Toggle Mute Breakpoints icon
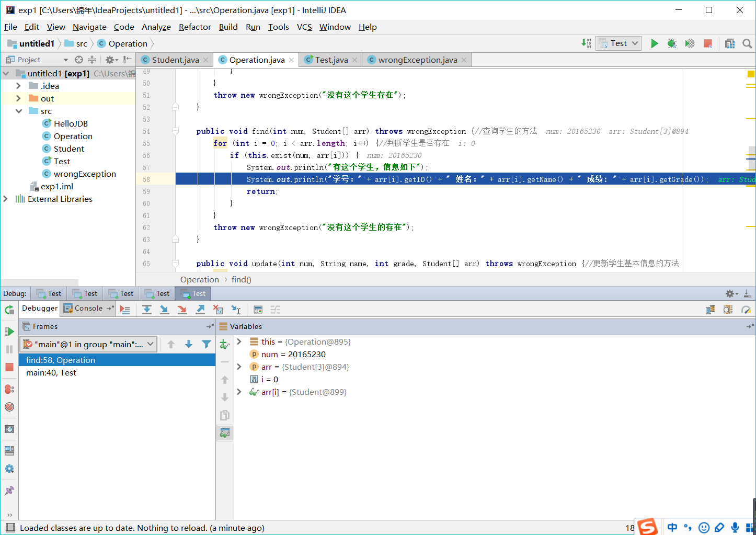 [x=9, y=407]
